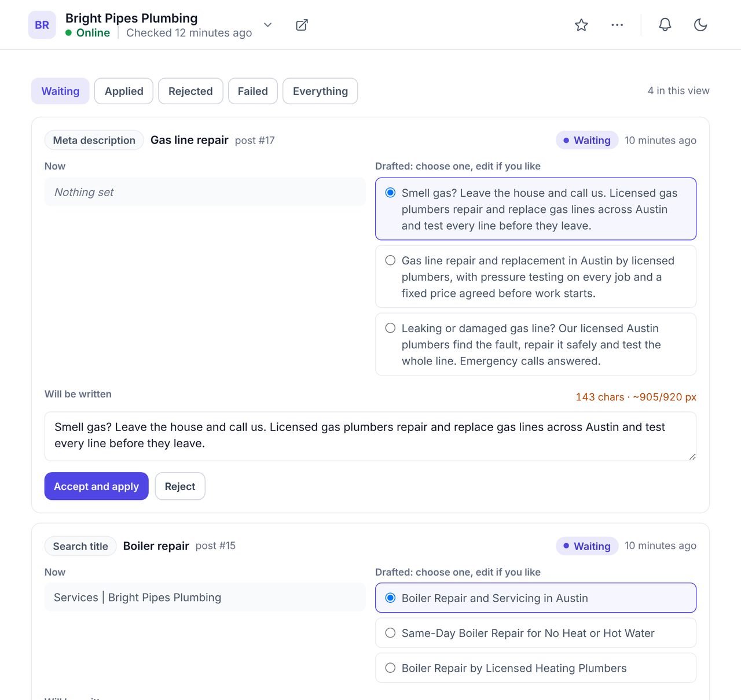Switch to dark mode moon icon

(x=700, y=25)
